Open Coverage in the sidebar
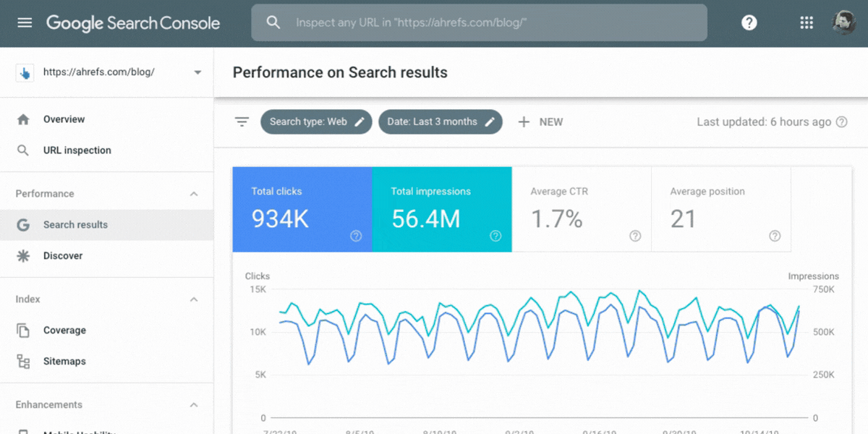 [x=106, y=331]
